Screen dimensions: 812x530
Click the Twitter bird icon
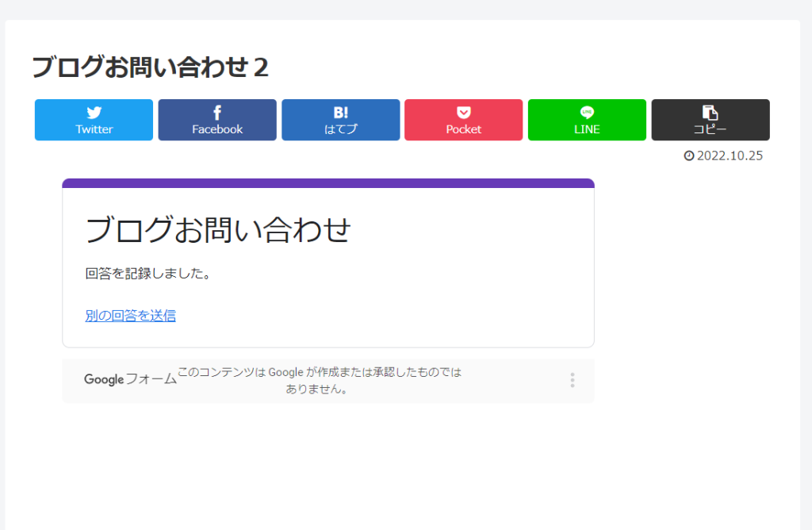(x=94, y=113)
